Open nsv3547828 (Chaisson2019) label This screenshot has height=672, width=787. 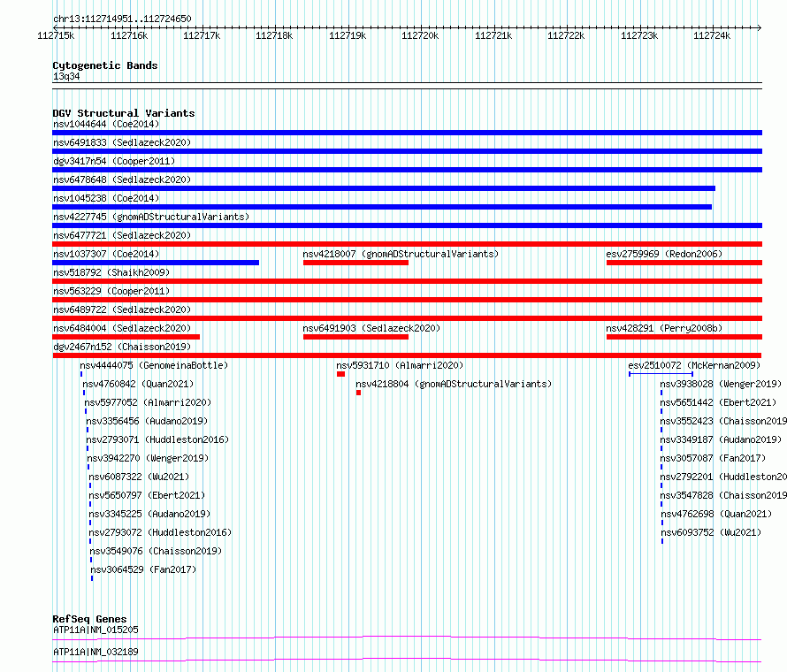(723, 495)
